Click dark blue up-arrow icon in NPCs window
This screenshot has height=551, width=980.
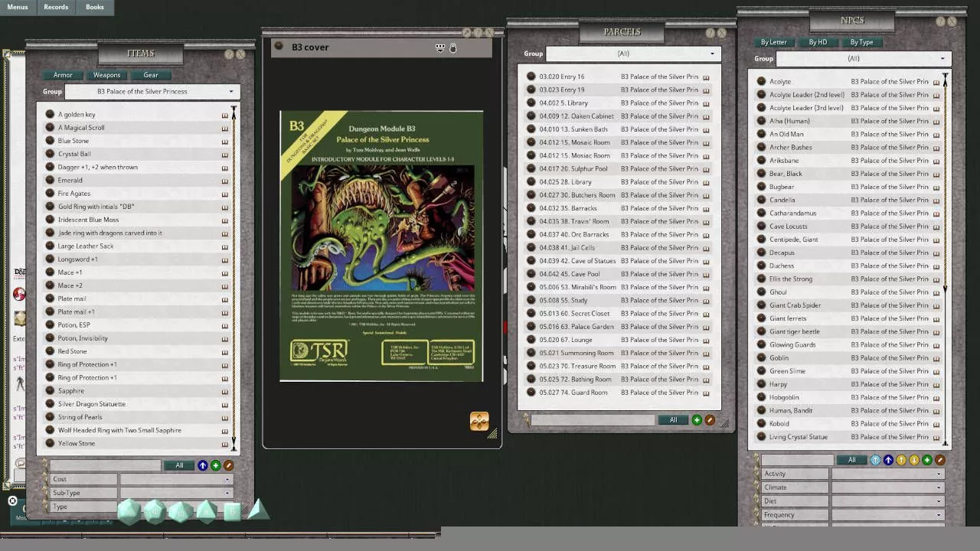point(888,460)
